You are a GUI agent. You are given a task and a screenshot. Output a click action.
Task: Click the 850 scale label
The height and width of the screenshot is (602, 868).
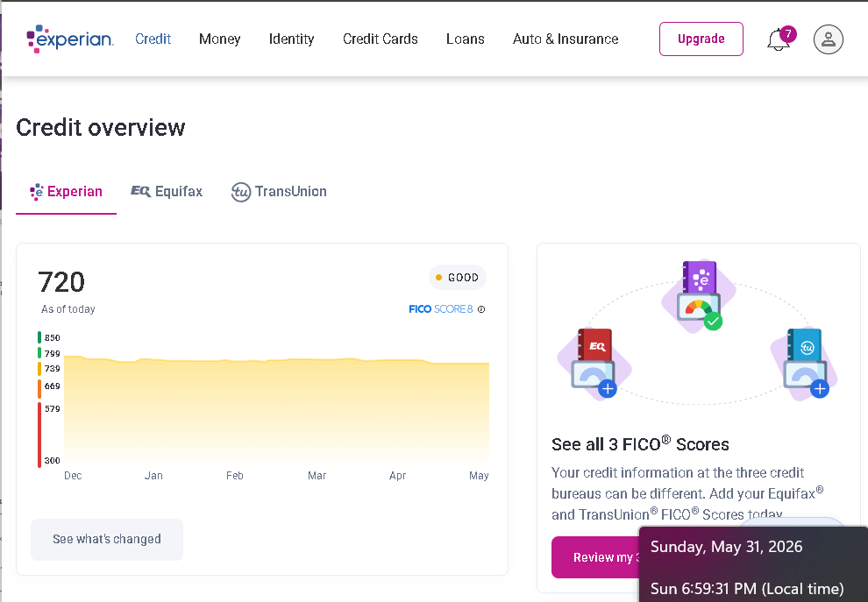(52, 337)
